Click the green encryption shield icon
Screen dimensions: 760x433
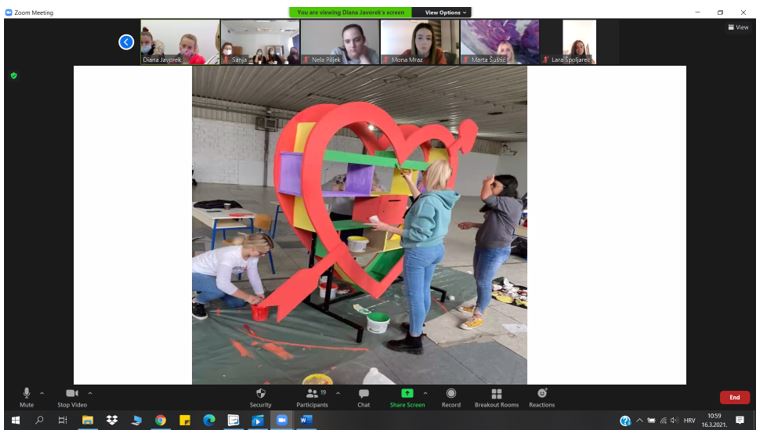click(13, 75)
